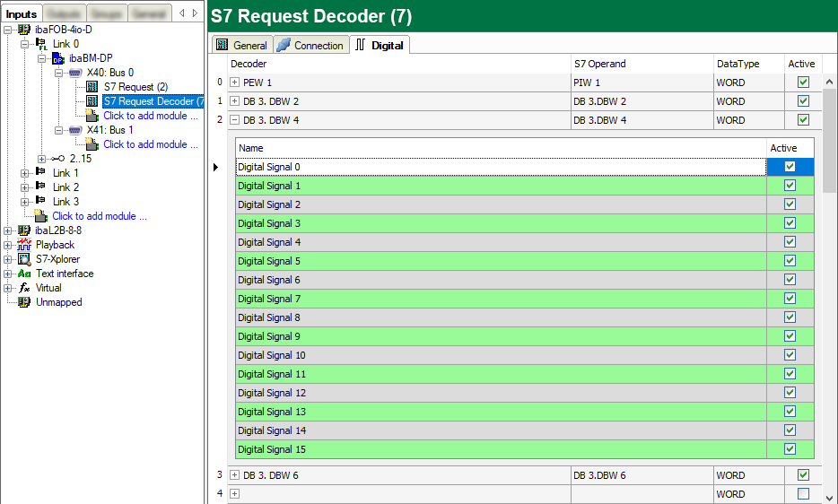Click to add module under Link 3
838x504 pixels.
pos(99,216)
